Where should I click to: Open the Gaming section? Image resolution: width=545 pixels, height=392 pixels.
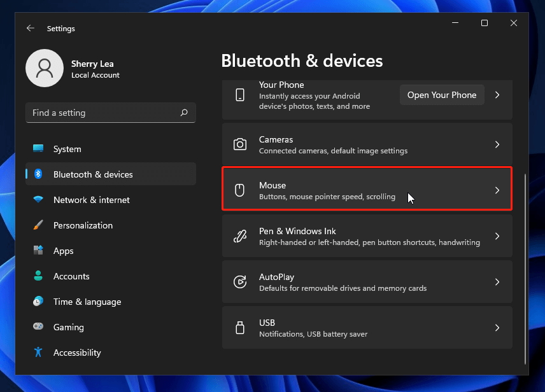[111, 327]
